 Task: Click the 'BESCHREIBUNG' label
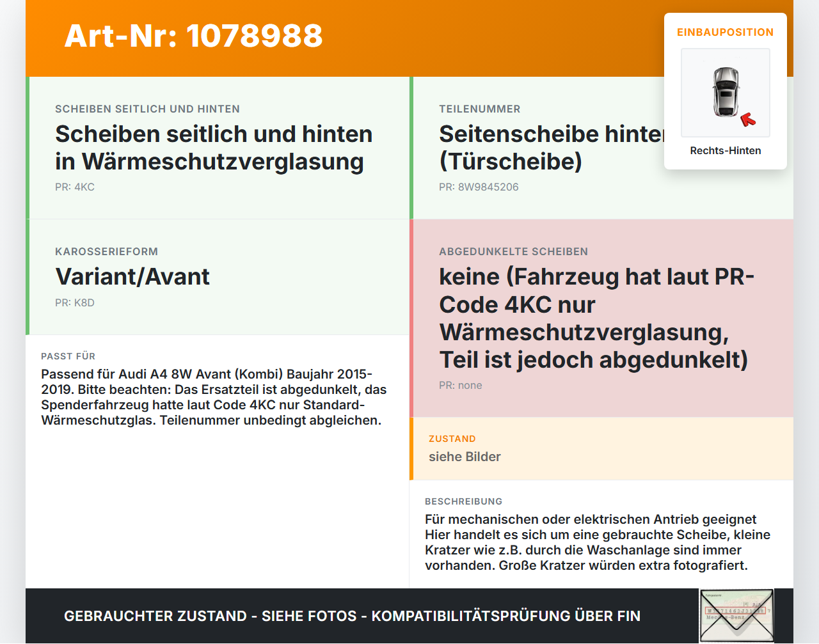(463, 501)
